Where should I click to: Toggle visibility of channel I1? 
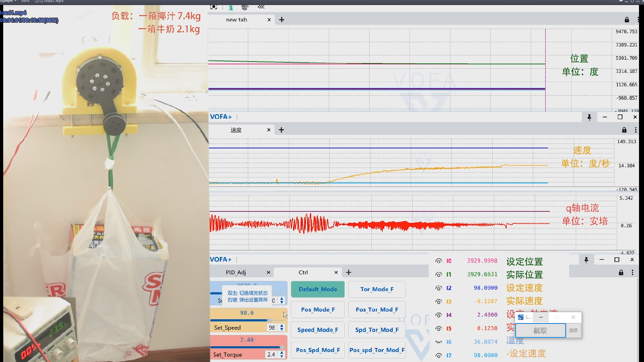(x=439, y=275)
